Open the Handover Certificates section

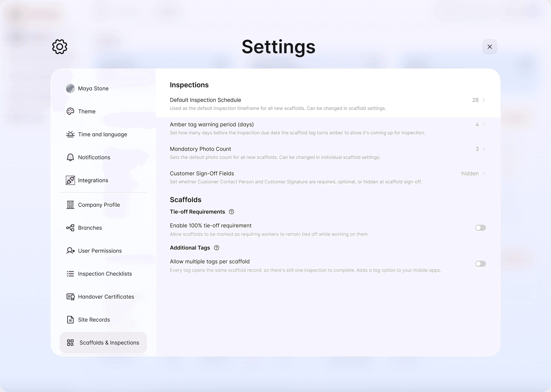tap(103, 297)
